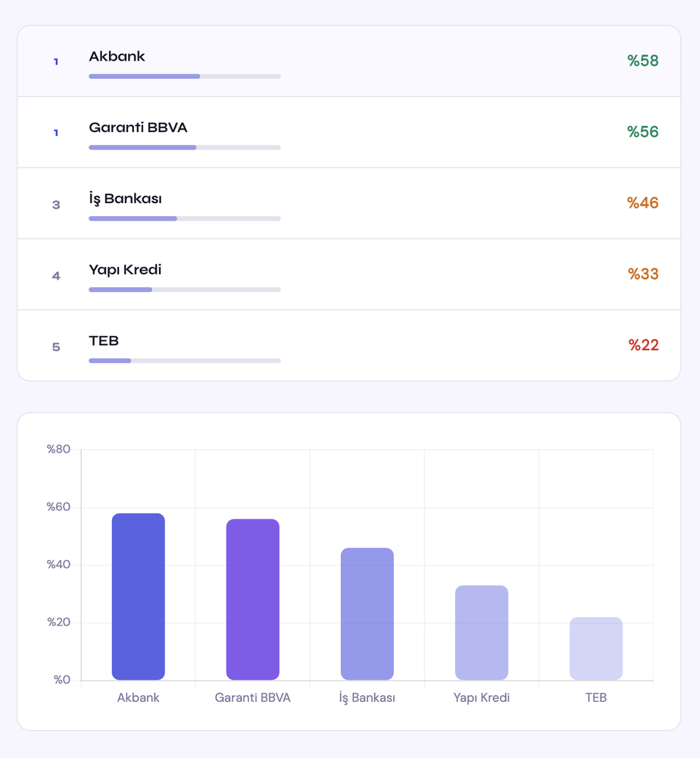700x758 pixels.
Task: Click Akbank's progress bar
Action: 184,76
